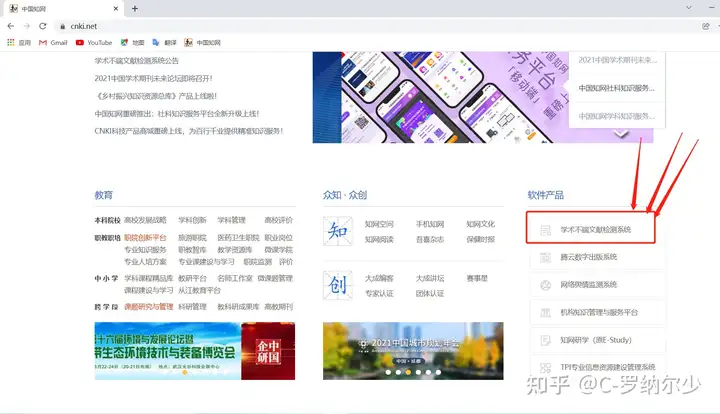Image resolution: width=720 pixels, height=414 pixels.
Task: Click the icon beside 知网研学 E-Study
Action: tap(546, 340)
